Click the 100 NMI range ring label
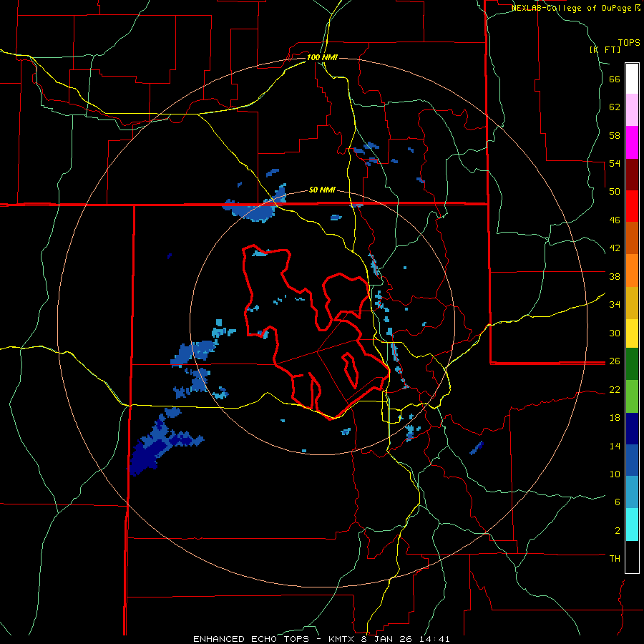 (x=322, y=57)
